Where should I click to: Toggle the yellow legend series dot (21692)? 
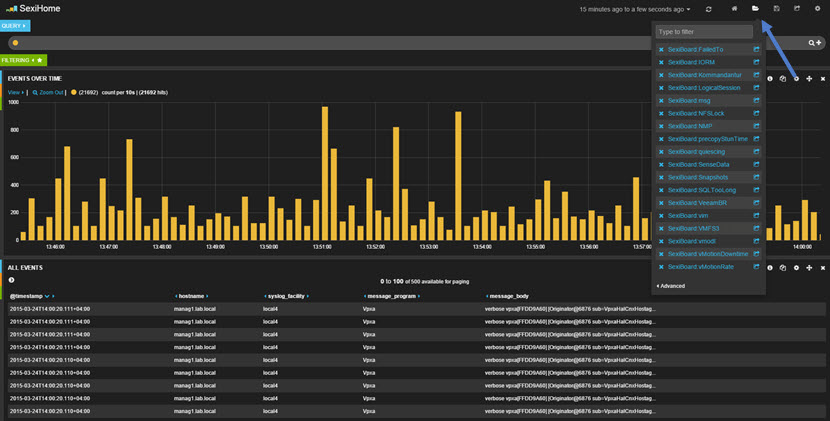74,92
